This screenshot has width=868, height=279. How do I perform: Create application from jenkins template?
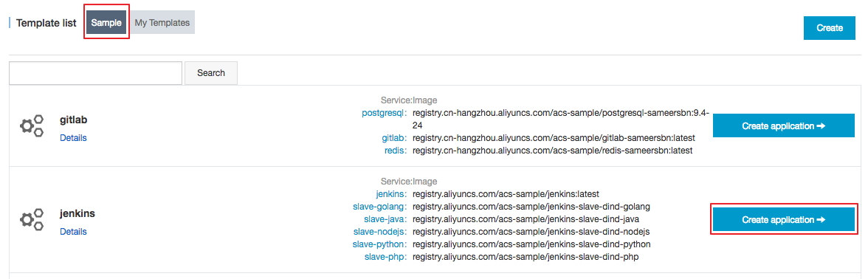(x=784, y=220)
